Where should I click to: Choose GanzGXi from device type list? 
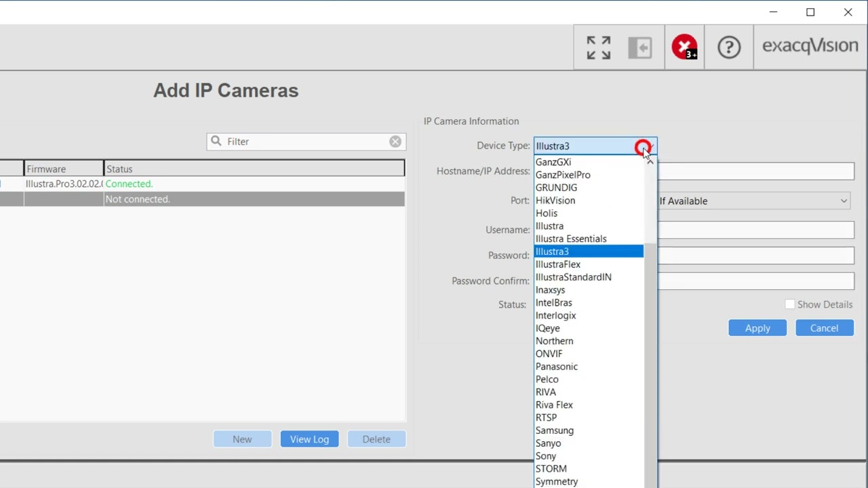589,162
